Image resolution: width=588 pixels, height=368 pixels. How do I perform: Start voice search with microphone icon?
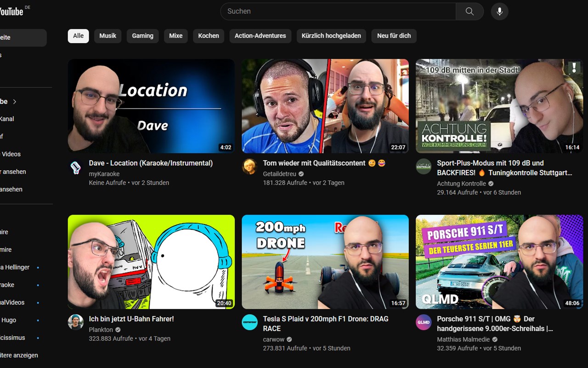tap(499, 11)
